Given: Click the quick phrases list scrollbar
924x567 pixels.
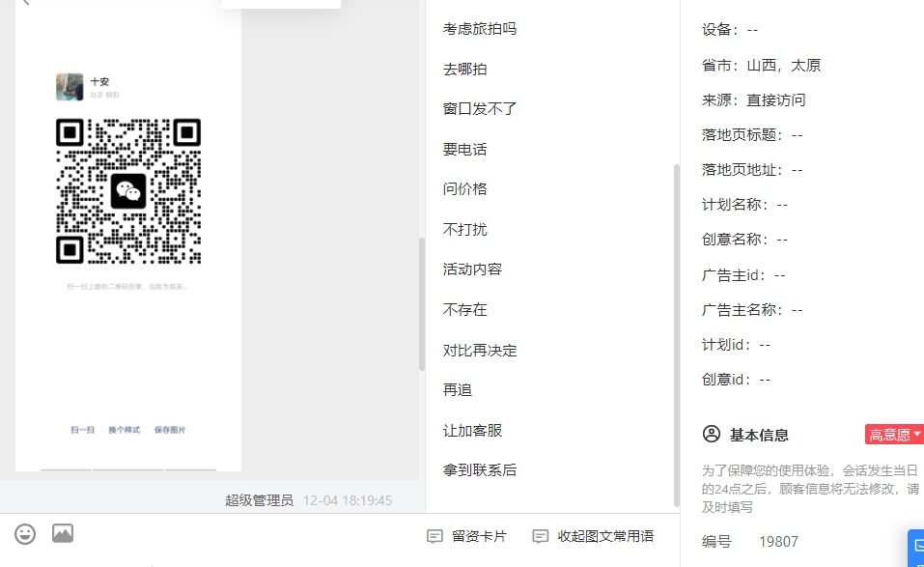Looking at the screenshot, I should (x=677, y=335).
